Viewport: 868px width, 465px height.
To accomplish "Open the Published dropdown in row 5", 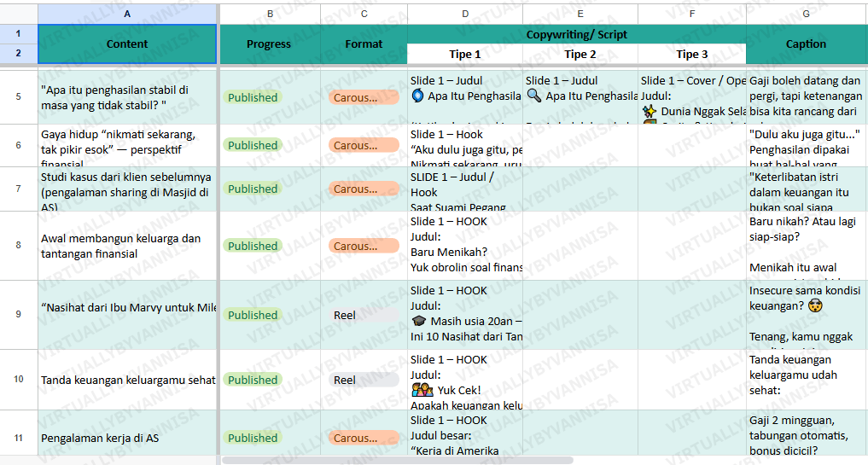I will 253,97.
